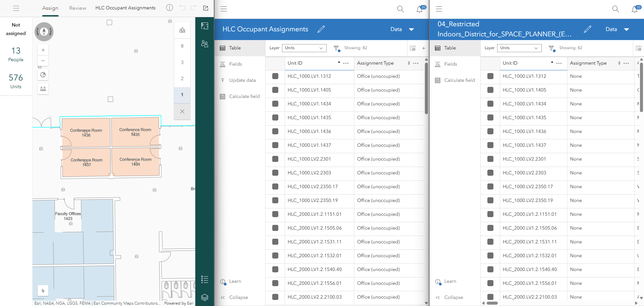Click horizontal scrollbar in 04_Restricted table

tap(492, 303)
